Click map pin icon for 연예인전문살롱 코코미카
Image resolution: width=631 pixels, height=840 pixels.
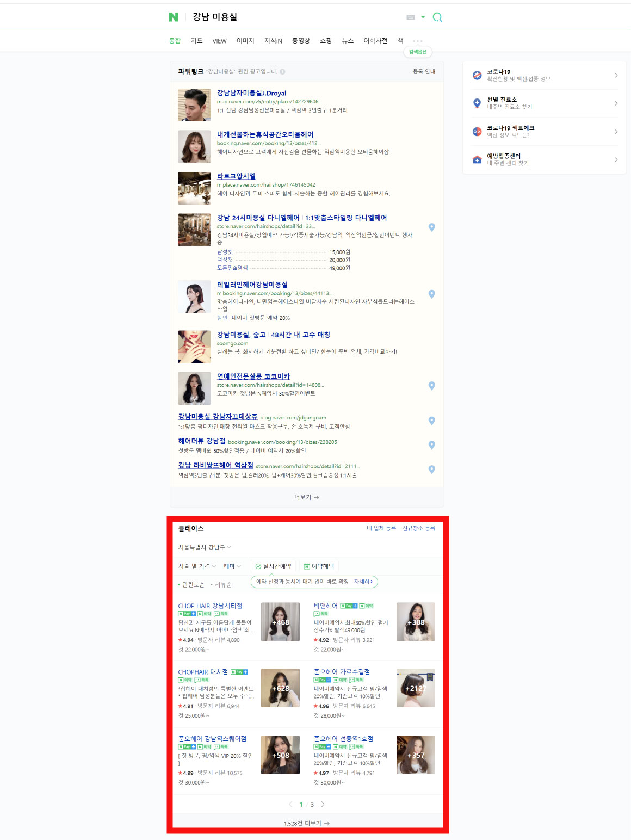(x=431, y=386)
